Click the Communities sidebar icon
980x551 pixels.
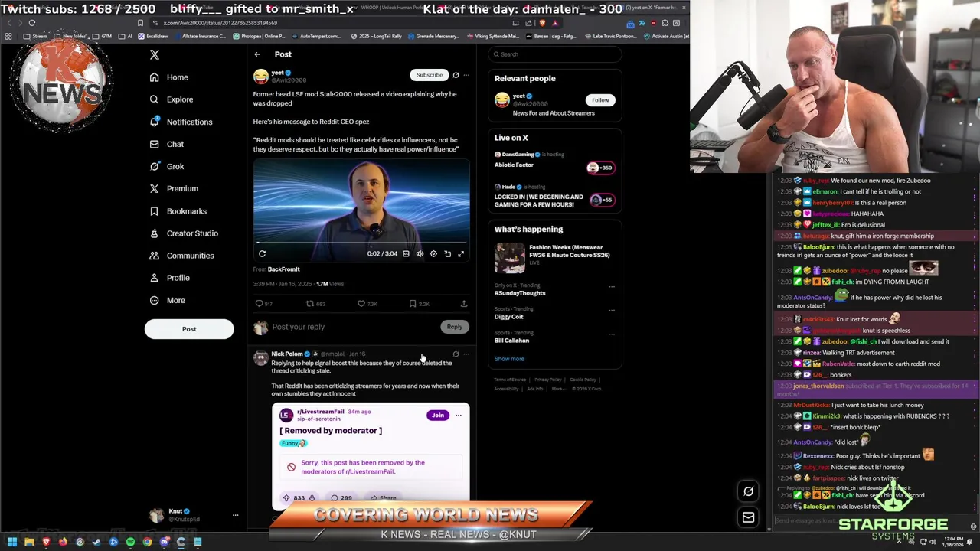click(154, 256)
